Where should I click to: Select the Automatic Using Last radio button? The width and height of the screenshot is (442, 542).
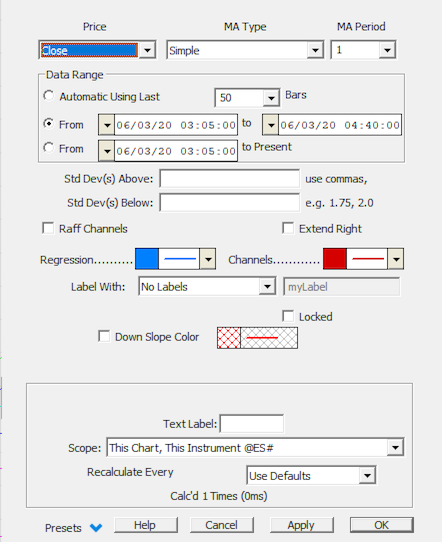tap(48, 96)
